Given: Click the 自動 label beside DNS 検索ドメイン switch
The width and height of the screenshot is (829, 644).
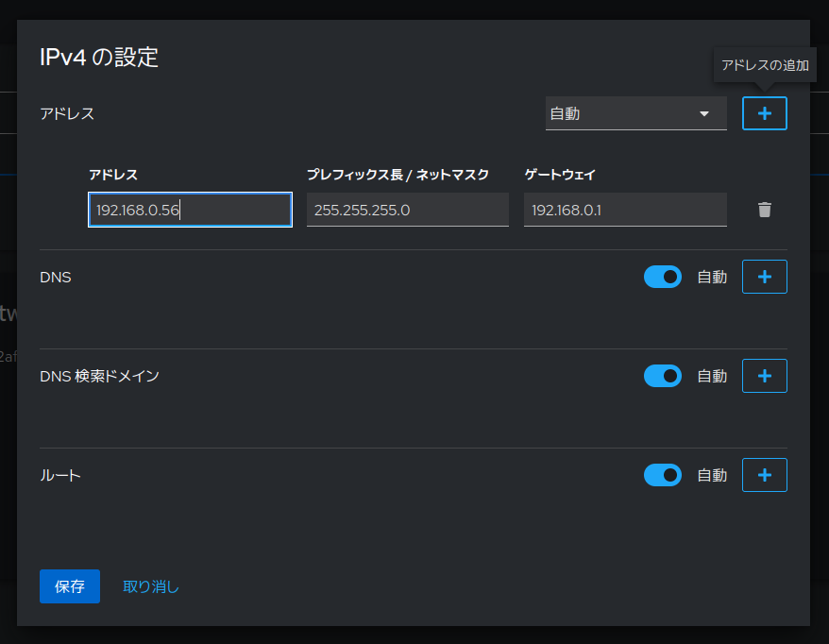Looking at the screenshot, I should pos(712,376).
